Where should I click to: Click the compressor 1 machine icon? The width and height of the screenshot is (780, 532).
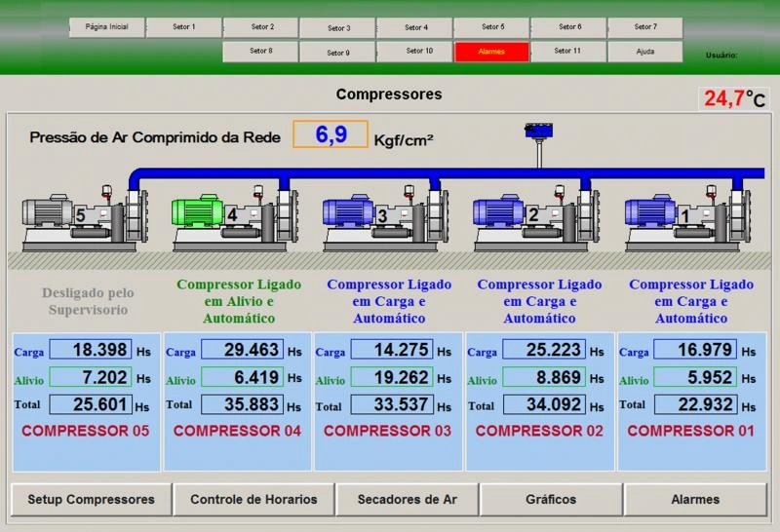686,219
